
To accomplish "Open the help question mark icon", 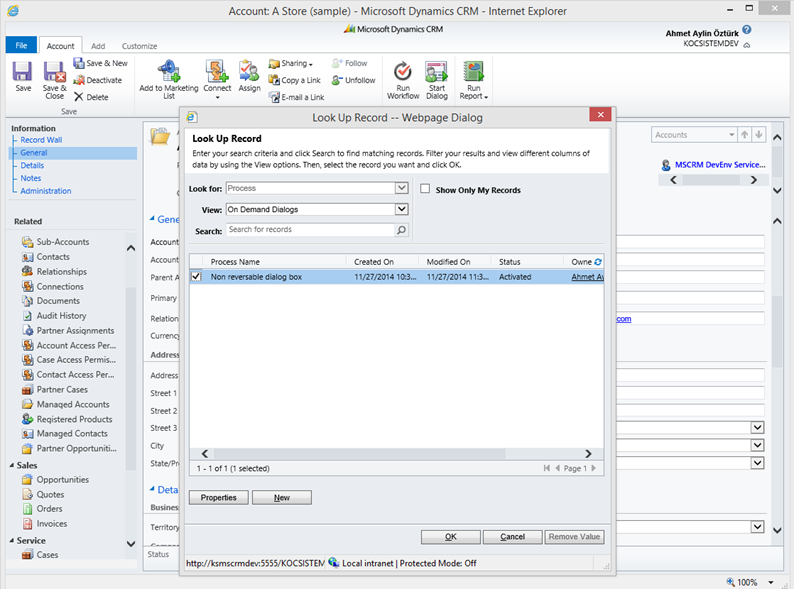I will pyautogui.click(x=747, y=30).
